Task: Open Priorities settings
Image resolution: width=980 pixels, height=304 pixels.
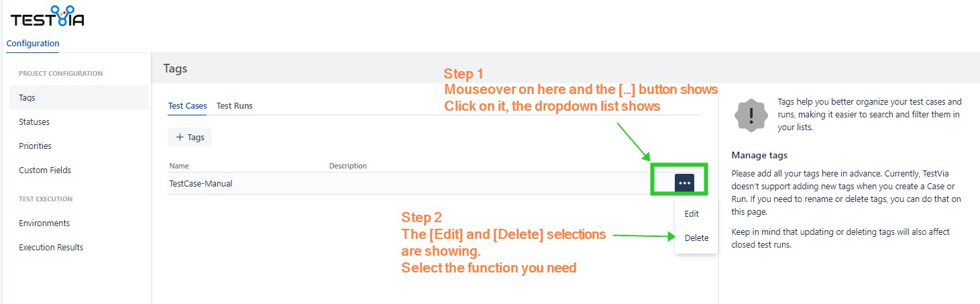Action: click(x=35, y=146)
